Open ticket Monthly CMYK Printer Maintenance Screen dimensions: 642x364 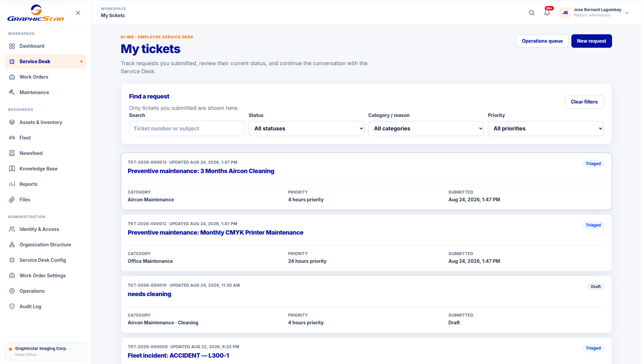(215, 233)
